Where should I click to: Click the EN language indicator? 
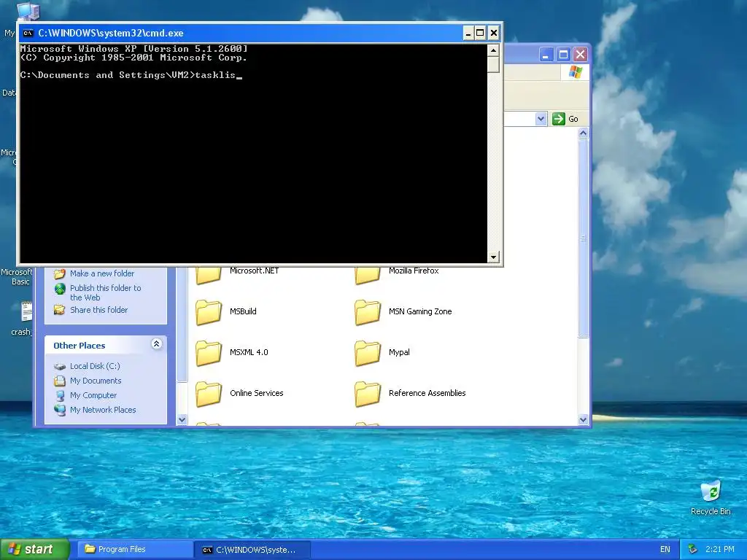(665, 550)
